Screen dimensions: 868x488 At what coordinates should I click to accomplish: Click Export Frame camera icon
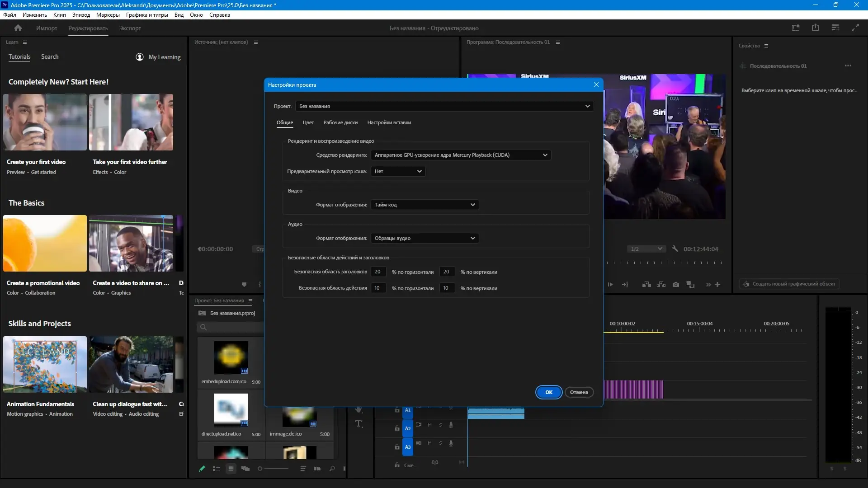pyautogui.click(x=675, y=285)
